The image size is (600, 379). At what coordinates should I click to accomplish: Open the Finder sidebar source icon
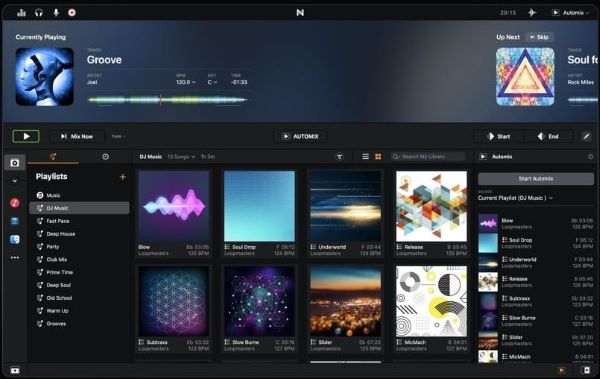[x=15, y=239]
